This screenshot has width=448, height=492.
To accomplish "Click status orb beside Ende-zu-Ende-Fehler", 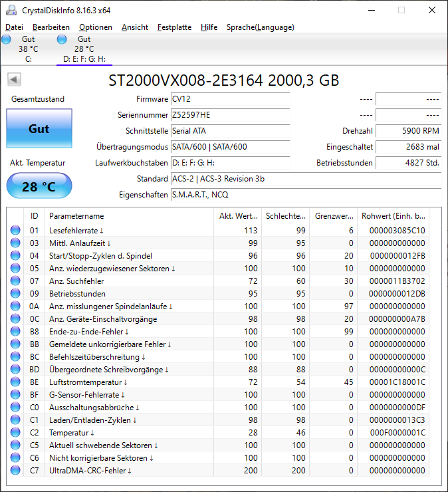I will (x=15, y=331).
